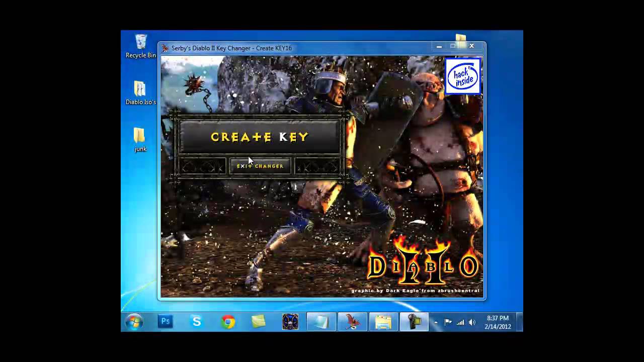Click the title text "Serby's Diablo II Key Changer"
The height and width of the screenshot is (362, 644).
point(211,48)
